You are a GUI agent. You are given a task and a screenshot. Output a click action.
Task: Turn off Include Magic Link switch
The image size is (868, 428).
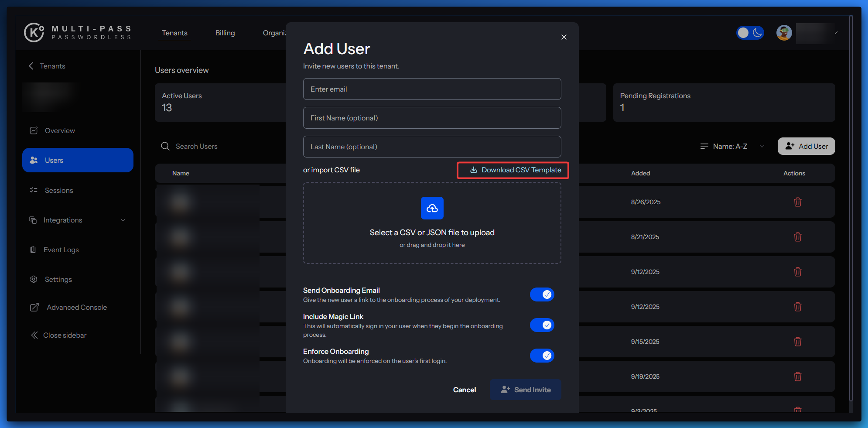tap(542, 325)
